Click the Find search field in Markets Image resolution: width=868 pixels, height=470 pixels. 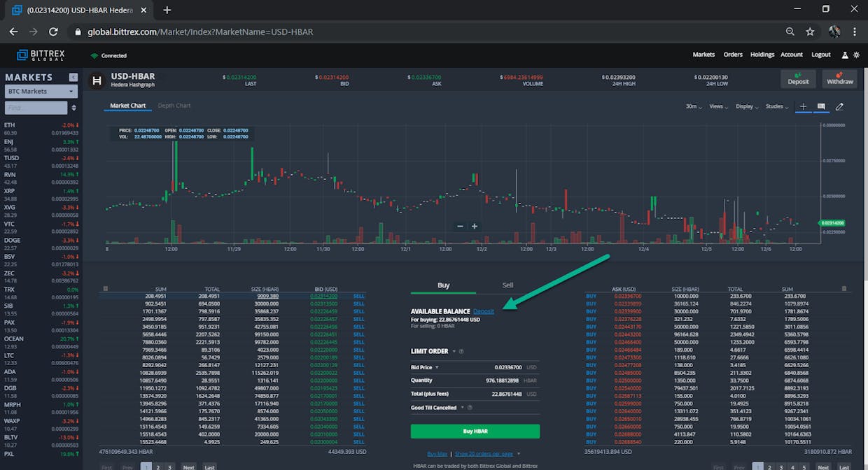click(x=36, y=108)
